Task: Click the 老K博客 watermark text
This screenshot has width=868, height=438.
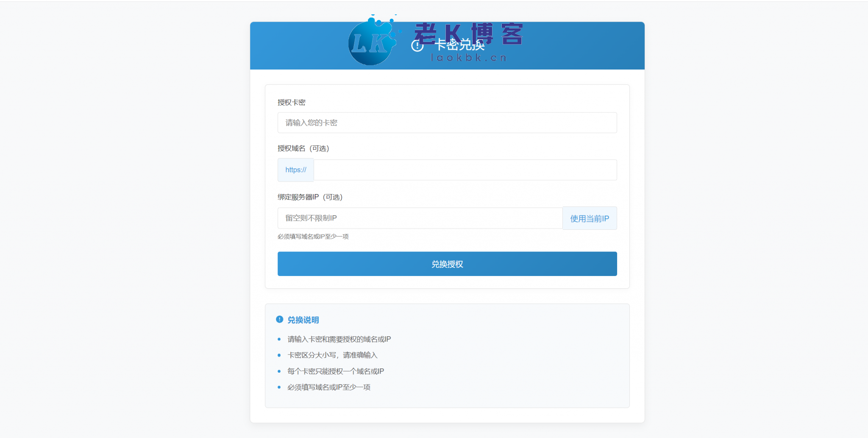Action: [x=469, y=33]
